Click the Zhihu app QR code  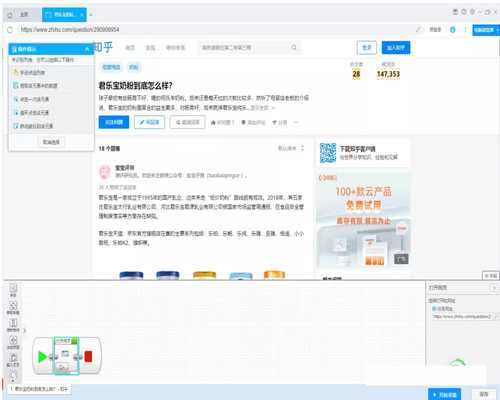(328, 153)
